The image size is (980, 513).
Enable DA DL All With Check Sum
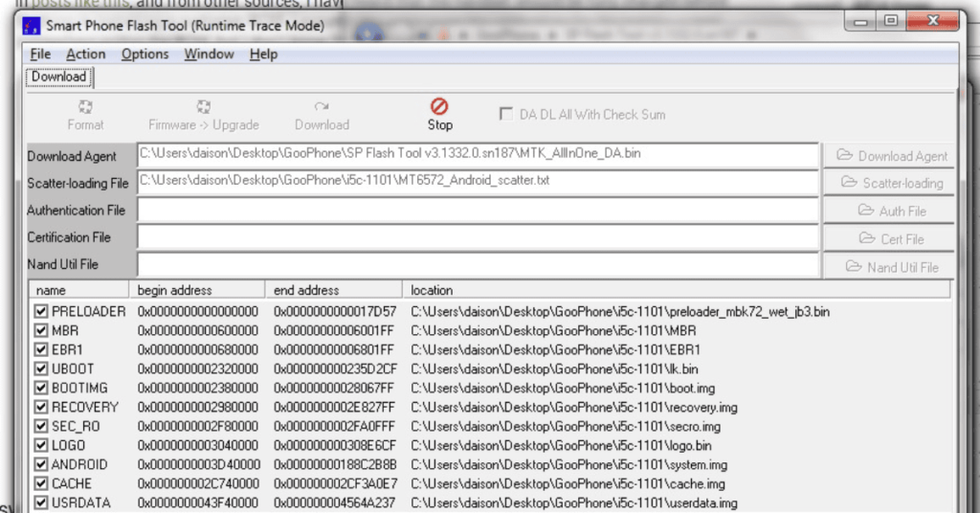coord(505,114)
